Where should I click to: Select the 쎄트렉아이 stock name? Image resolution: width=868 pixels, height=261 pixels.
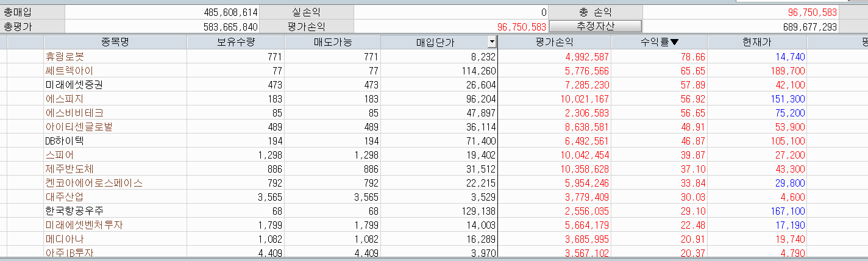69,71
